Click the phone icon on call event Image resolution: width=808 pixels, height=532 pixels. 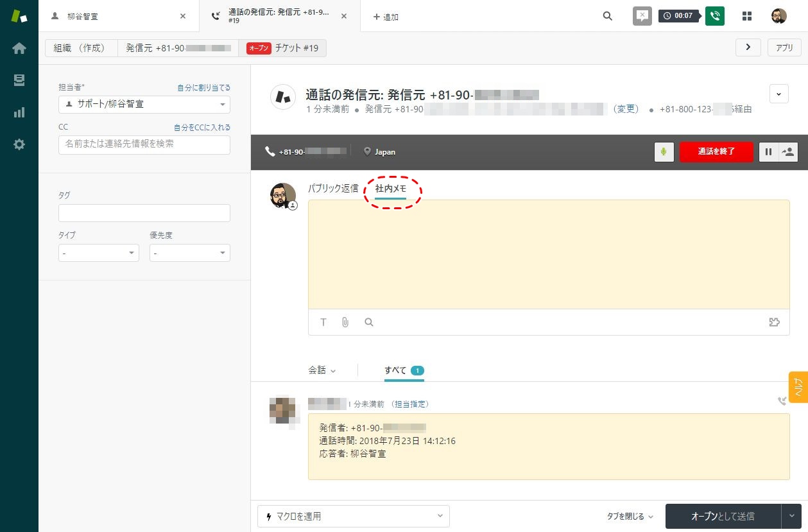(x=782, y=401)
